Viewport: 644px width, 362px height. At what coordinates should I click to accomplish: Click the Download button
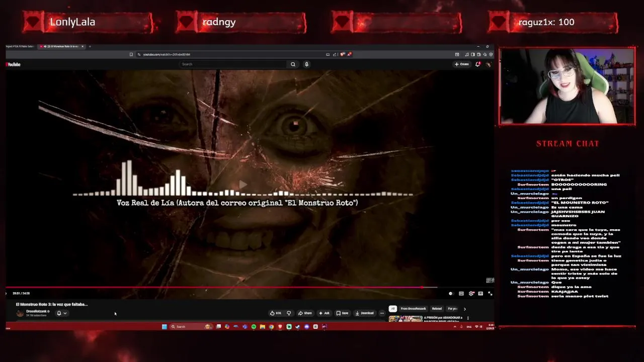(x=364, y=313)
